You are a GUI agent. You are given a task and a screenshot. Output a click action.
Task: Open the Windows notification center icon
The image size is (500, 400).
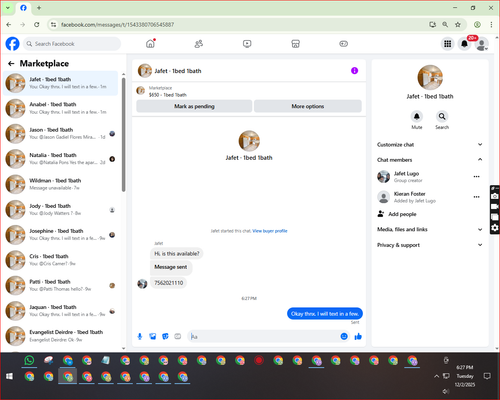[487, 376]
